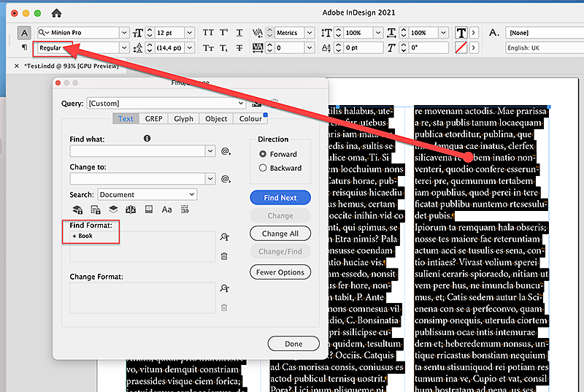
Task: Switch to the Colour tab
Action: tap(250, 119)
